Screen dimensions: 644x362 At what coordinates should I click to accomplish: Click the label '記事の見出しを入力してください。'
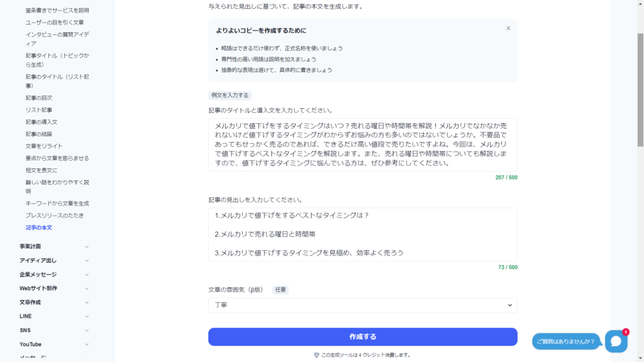tap(257, 200)
